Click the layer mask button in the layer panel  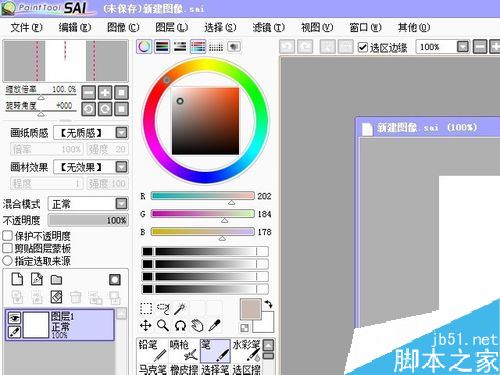tap(115, 279)
